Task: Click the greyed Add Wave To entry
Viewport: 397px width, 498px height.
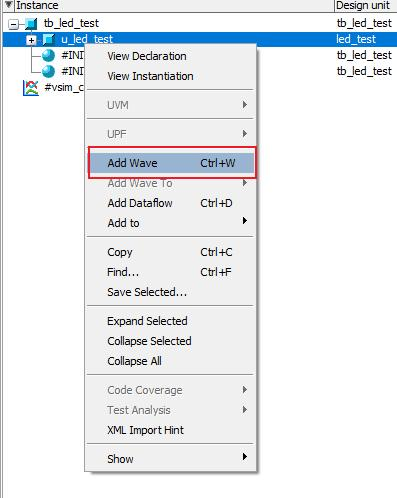Action: 170,183
